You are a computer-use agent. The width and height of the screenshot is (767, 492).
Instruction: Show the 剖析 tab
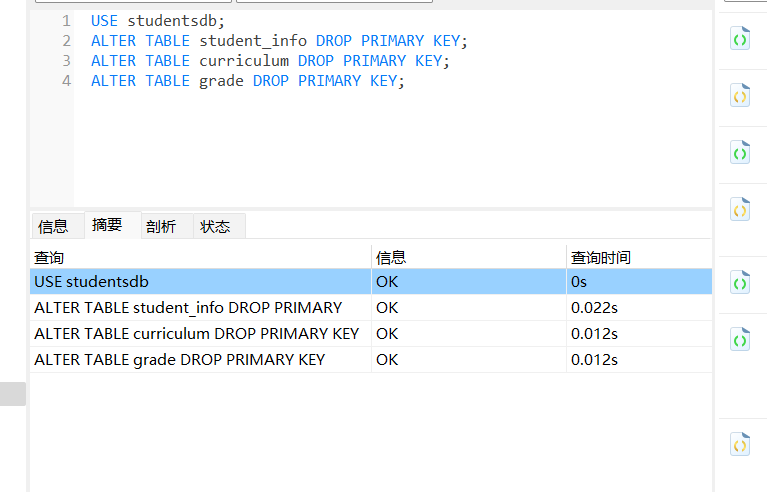coord(160,226)
